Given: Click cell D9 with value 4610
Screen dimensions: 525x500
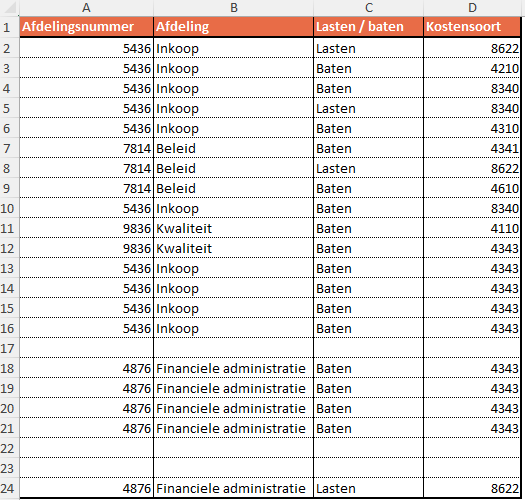Looking at the screenshot, I should click(x=472, y=188).
